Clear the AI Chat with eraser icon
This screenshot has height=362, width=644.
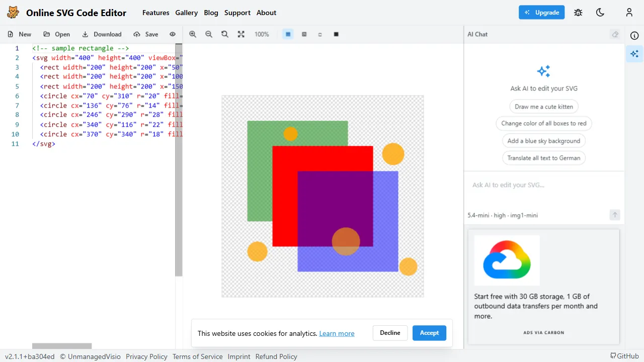(x=615, y=34)
